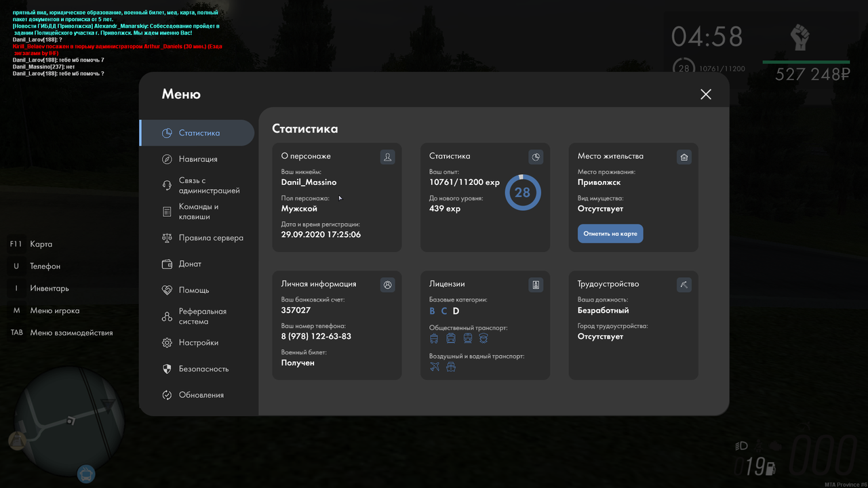Click the last public transport icon (fourth)
Image resolution: width=868 pixels, height=488 pixels.
(484, 338)
